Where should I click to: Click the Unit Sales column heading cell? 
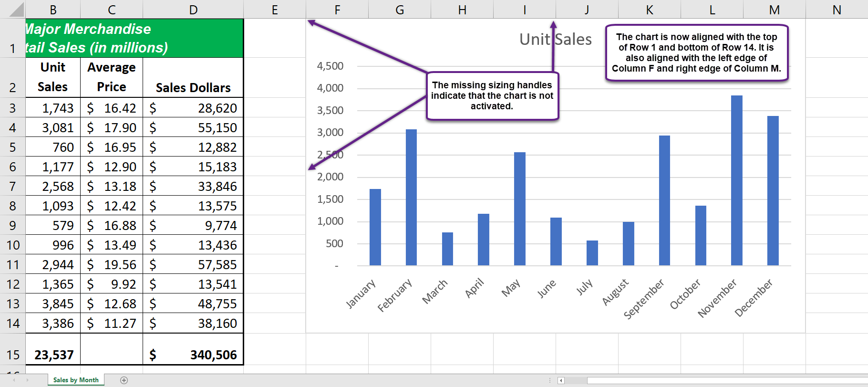coord(53,78)
